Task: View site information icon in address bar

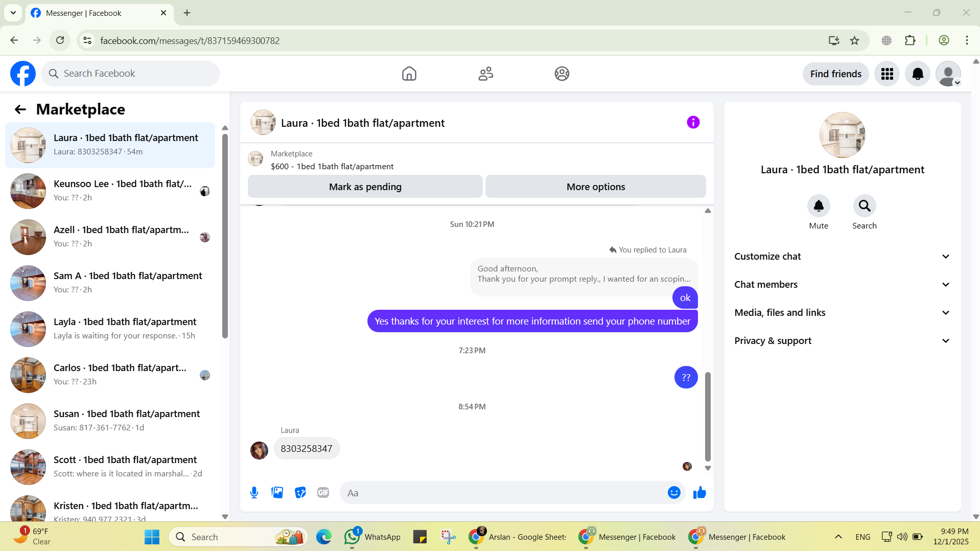Action: [x=87, y=40]
